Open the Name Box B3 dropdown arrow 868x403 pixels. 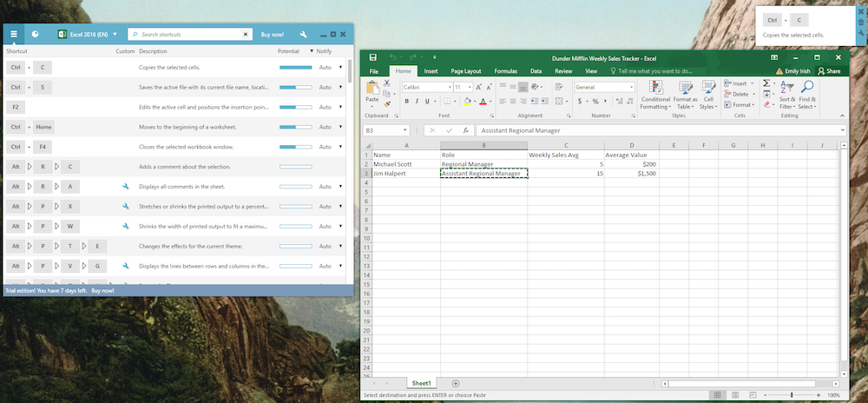click(405, 130)
